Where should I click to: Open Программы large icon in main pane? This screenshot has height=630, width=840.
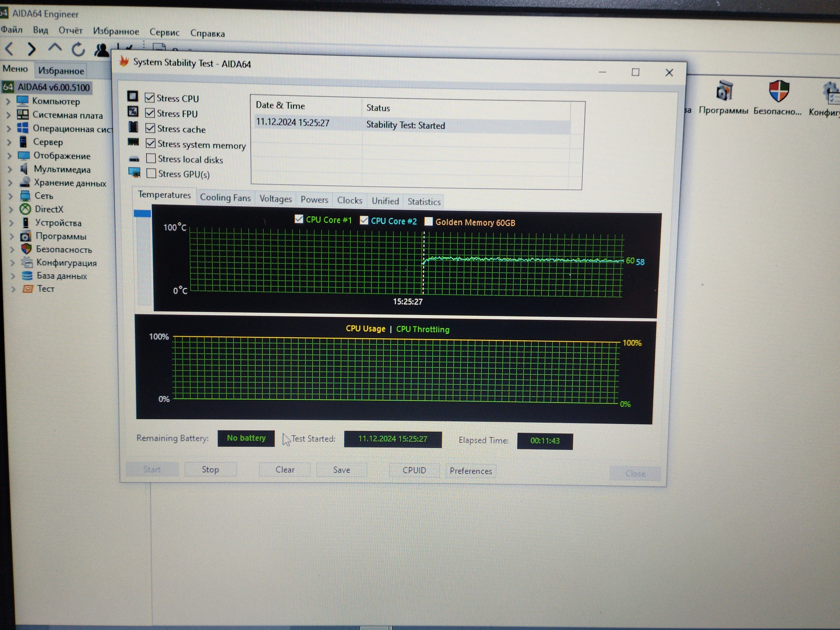click(724, 91)
